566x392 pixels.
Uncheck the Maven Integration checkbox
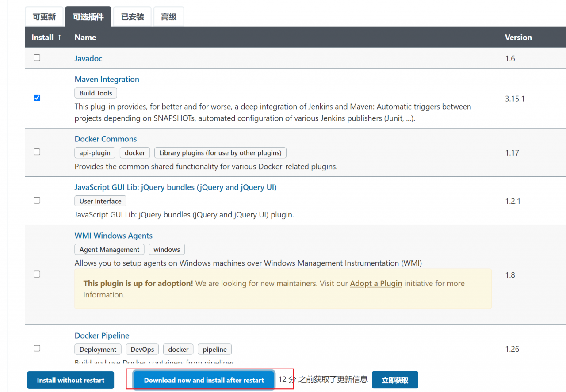[37, 98]
